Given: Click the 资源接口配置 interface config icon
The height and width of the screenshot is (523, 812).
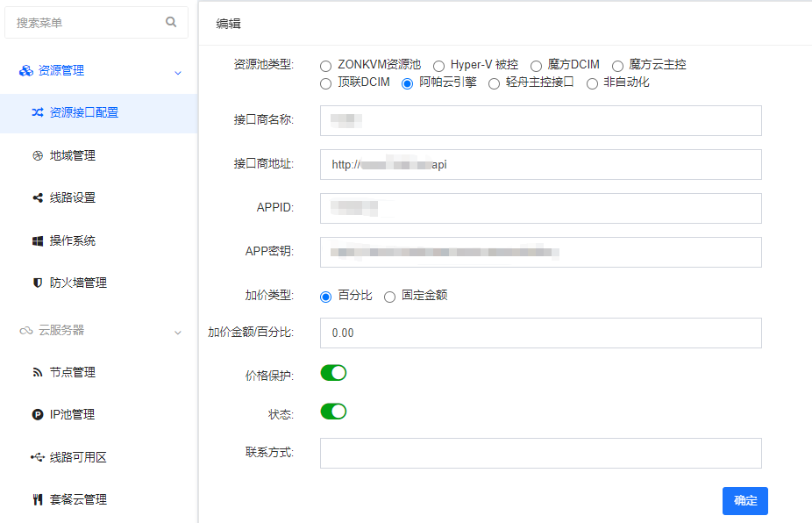Looking at the screenshot, I should [38, 113].
